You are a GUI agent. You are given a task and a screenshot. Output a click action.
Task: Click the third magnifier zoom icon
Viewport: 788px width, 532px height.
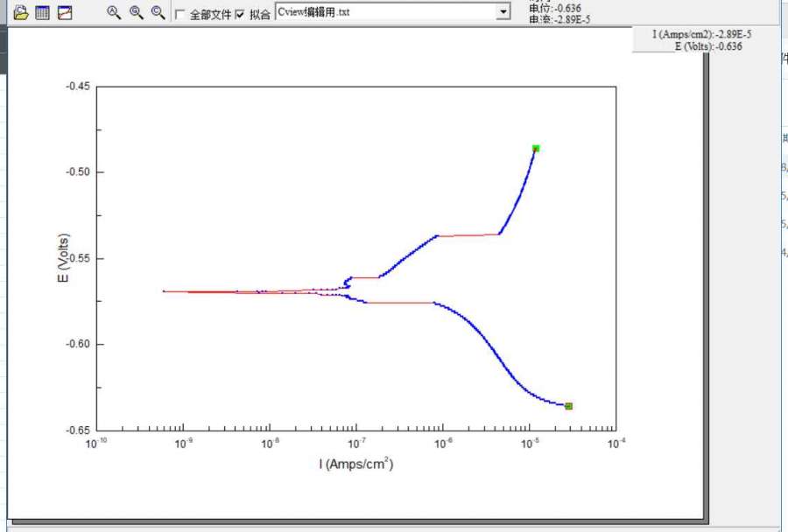click(158, 12)
